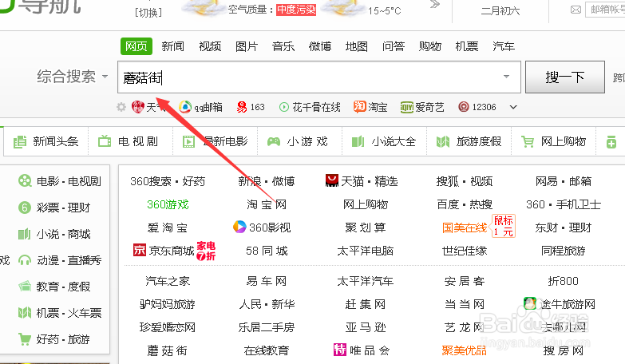Click the 途牛旅游网 logo icon
The image size is (625, 364).
tap(530, 304)
